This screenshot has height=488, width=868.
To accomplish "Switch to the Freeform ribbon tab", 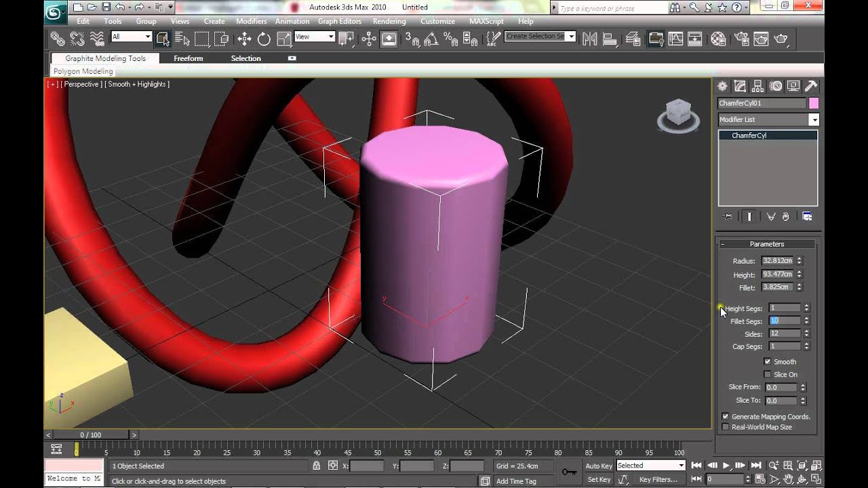I will (x=188, y=58).
